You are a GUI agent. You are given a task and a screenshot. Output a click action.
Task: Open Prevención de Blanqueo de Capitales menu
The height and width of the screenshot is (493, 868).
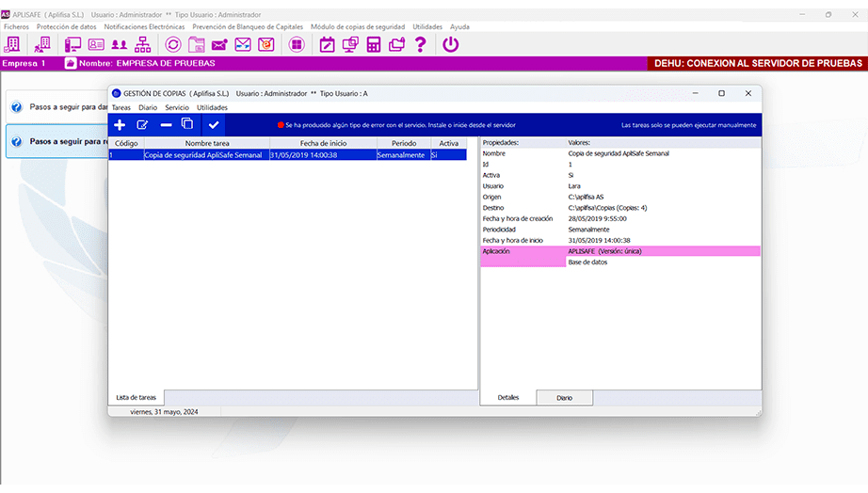click(248, 26)
